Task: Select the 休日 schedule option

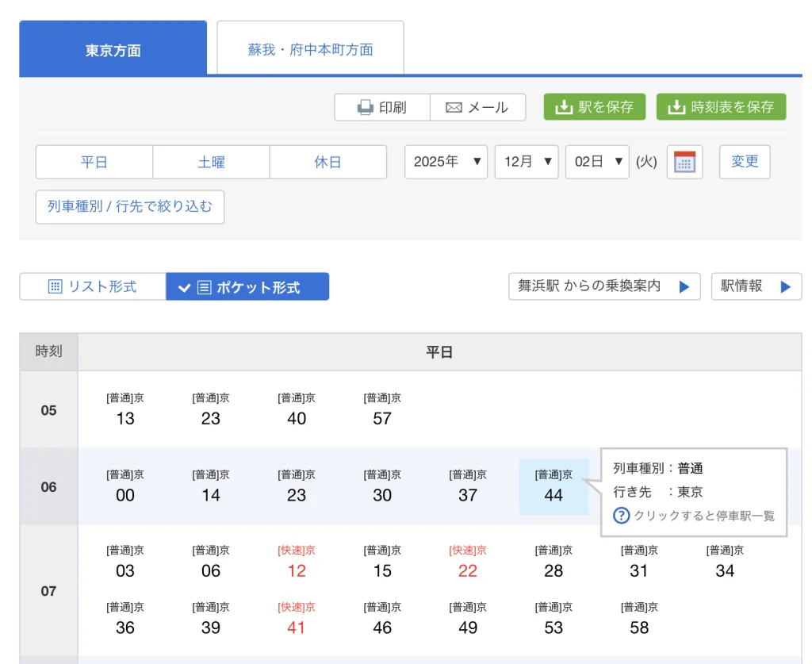Action: click(x=328, y=162)
